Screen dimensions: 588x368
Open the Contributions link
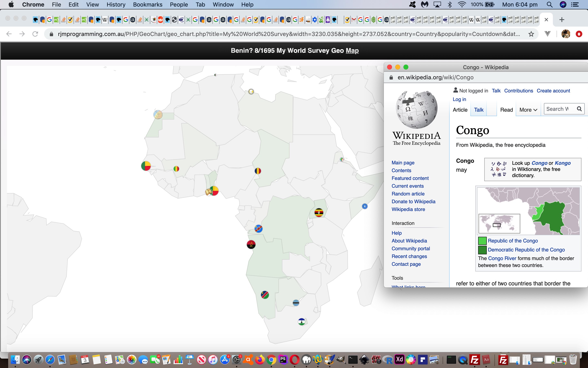coord(519,91)
